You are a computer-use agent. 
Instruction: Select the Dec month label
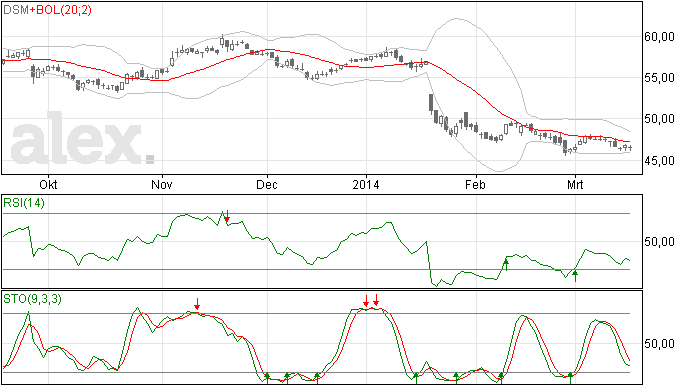[267, 184]
